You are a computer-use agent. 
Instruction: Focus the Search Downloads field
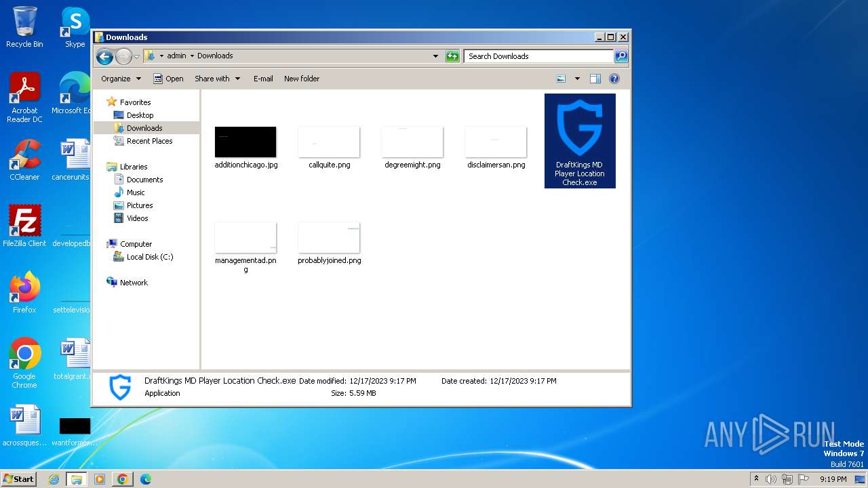(539, 56)
